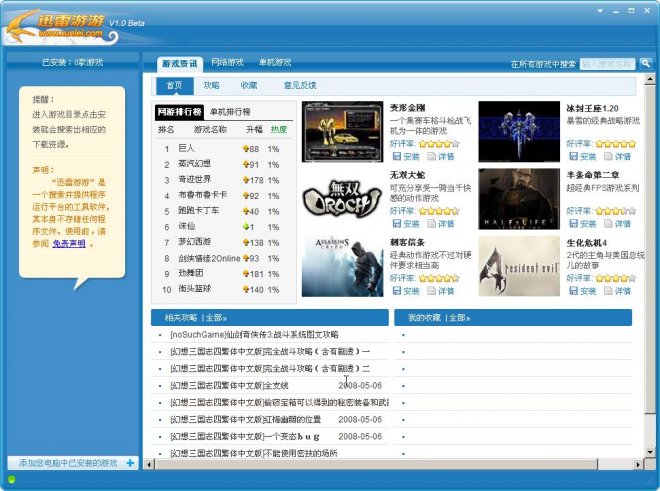
Task: Click the down trend arrow for 诛仙
Action: [x=246, y=227]
